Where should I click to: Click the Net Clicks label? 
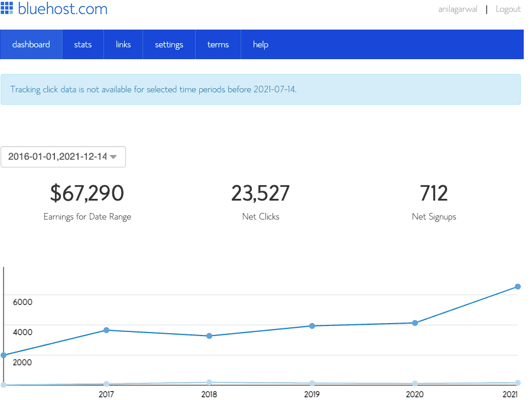(x=261, y=217)
